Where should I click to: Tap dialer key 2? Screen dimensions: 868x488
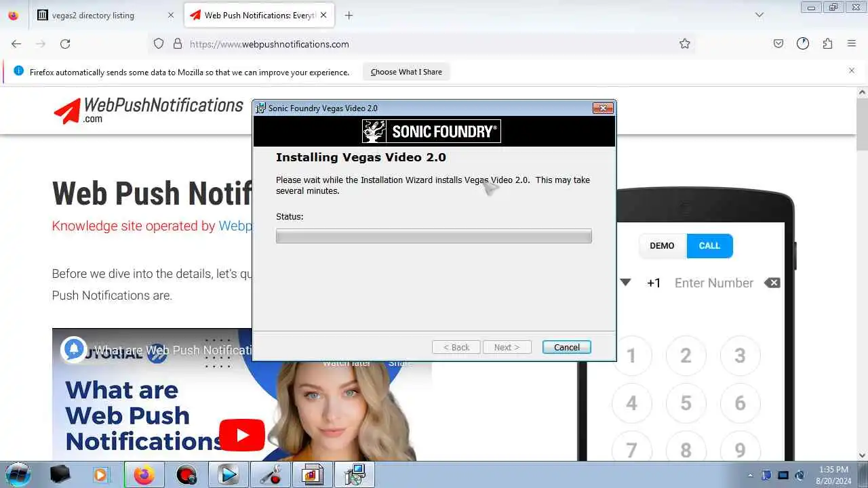(686, 355)
